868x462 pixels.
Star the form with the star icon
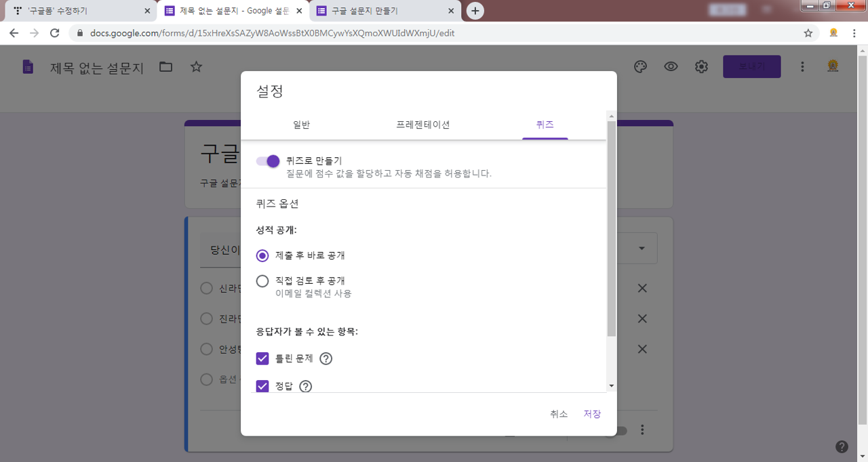[x=196, y=66]
